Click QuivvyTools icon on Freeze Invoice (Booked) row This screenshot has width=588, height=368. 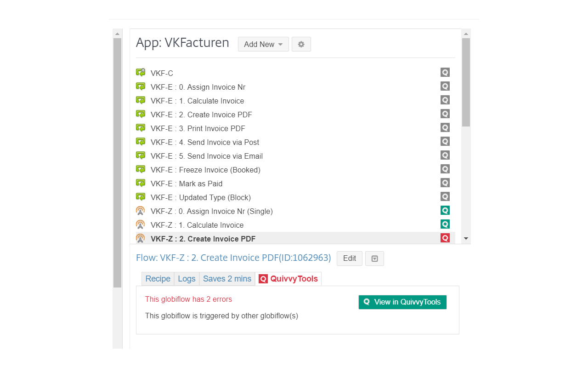click(x=445, y=169)
